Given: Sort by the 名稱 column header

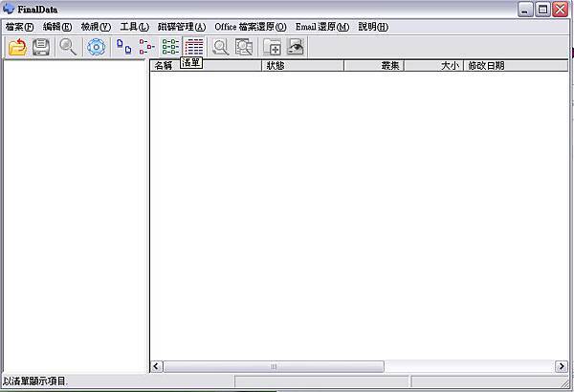Looking at the screenshot, I should click(206, 66).
